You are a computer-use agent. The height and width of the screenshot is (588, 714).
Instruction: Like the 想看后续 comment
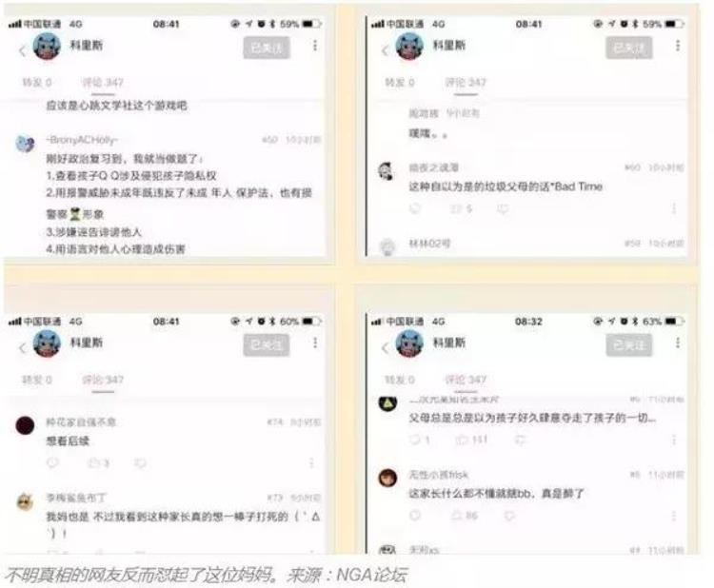[94, 463]
